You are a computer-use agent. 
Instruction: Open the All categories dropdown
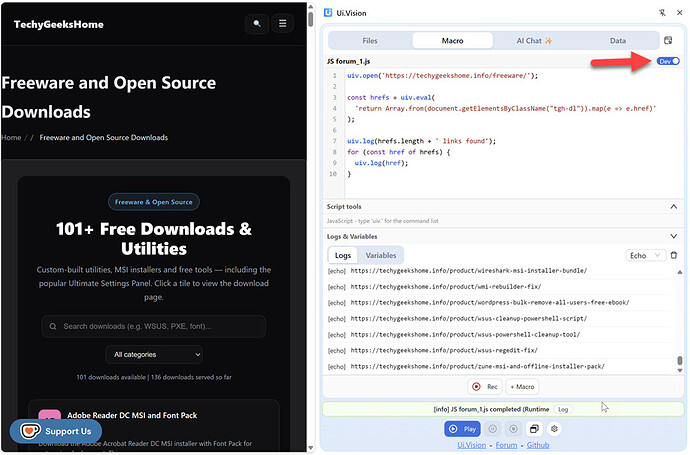[154, 355]
